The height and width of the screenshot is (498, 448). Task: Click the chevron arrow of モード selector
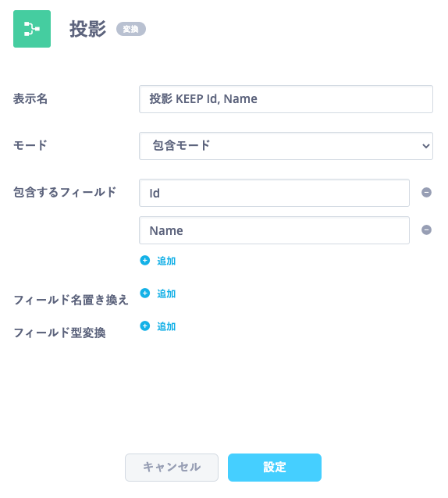[426, 146]
